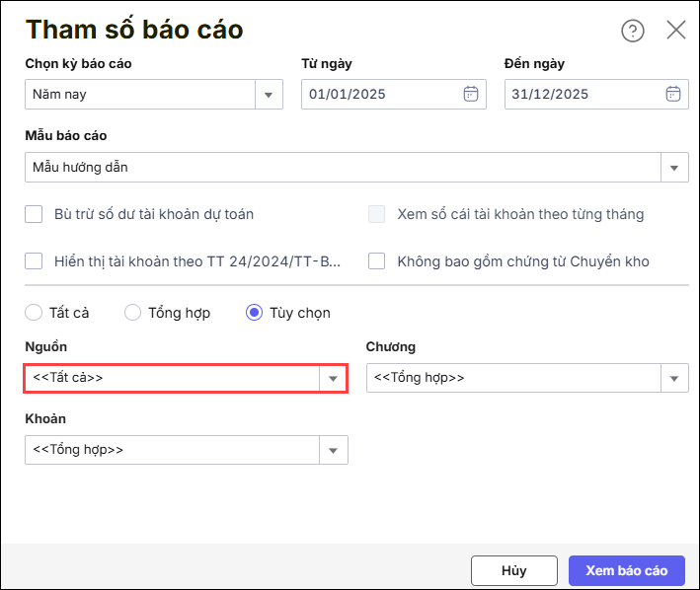Click the Mẫu hướng dẫn template field

click(341, 168)
